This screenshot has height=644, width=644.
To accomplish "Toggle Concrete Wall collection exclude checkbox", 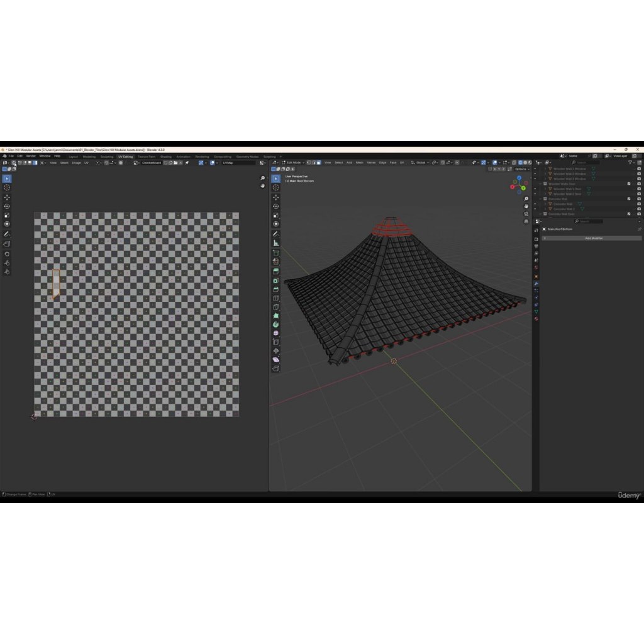I will [x=629, y=199].
